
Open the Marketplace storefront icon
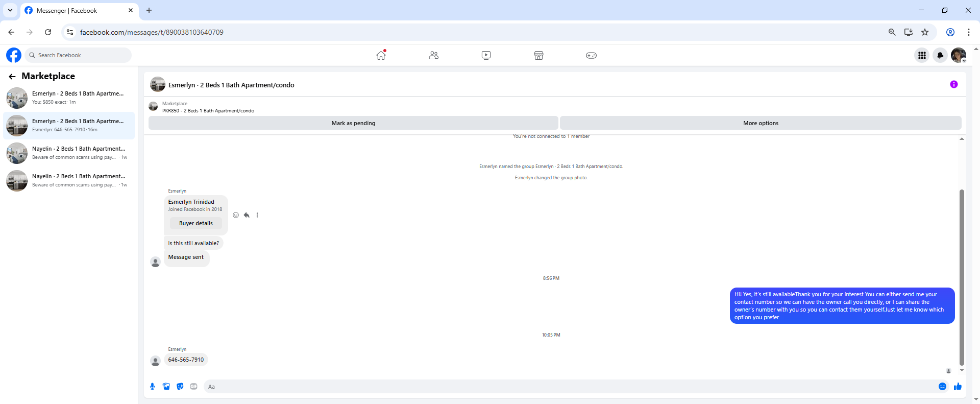tap(538, 55)
